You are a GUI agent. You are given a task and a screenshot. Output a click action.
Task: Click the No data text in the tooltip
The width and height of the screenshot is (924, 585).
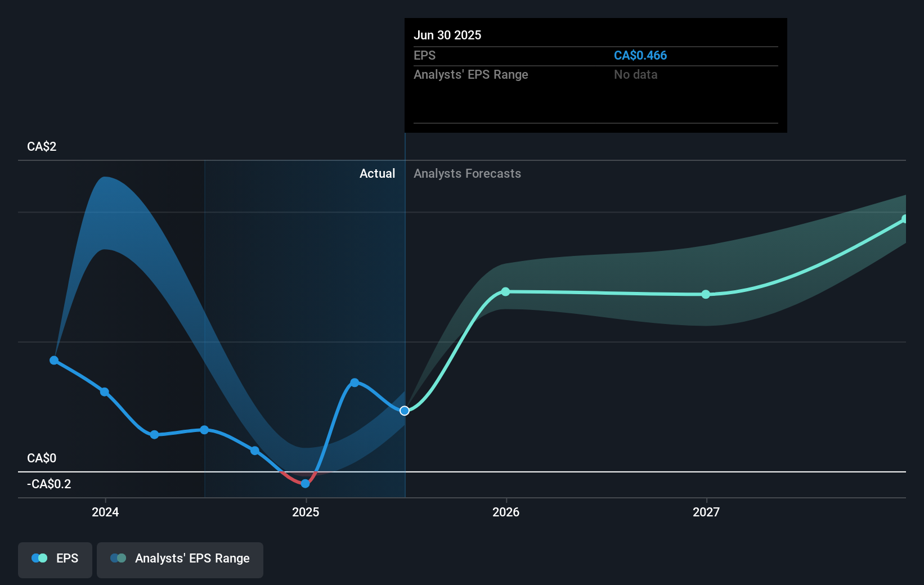coord(635,74)
